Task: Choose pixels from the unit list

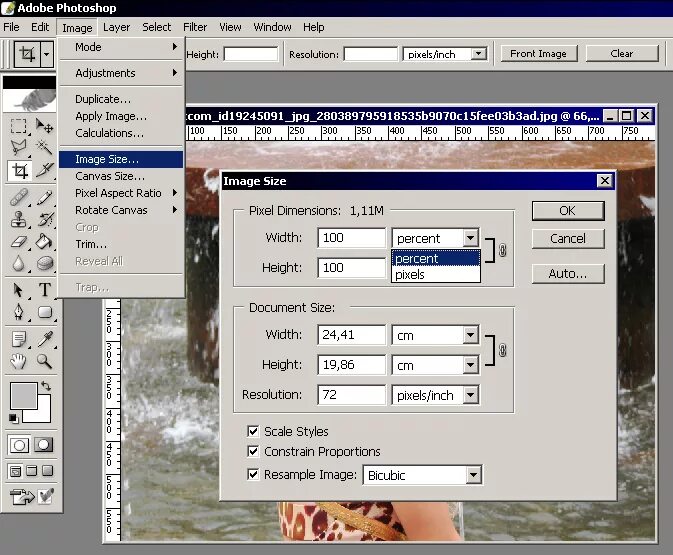Action: coord(436,275)
